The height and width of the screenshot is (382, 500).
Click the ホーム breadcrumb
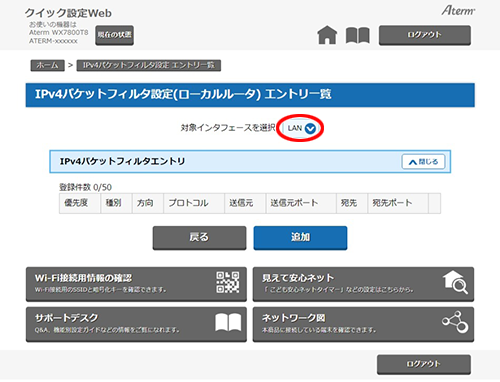pos(47,65)
